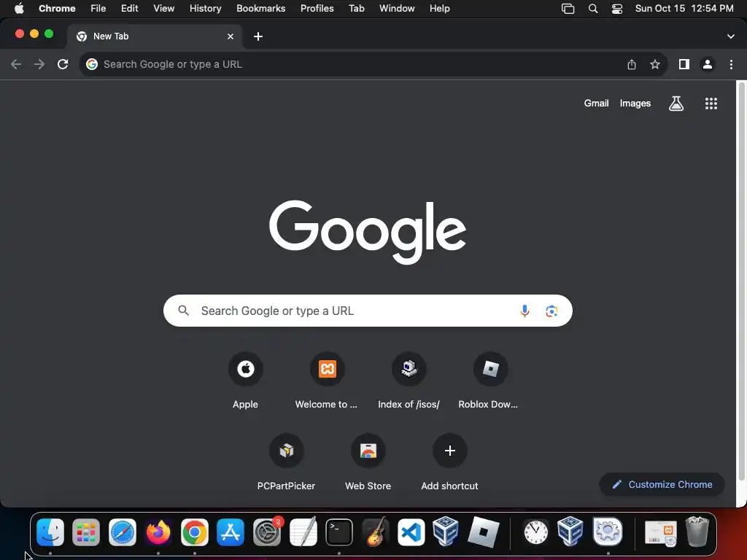Open the Search Labs flask icon
Image resolution: width=747 pixels, height=560 pixels.
coord(676,104)
